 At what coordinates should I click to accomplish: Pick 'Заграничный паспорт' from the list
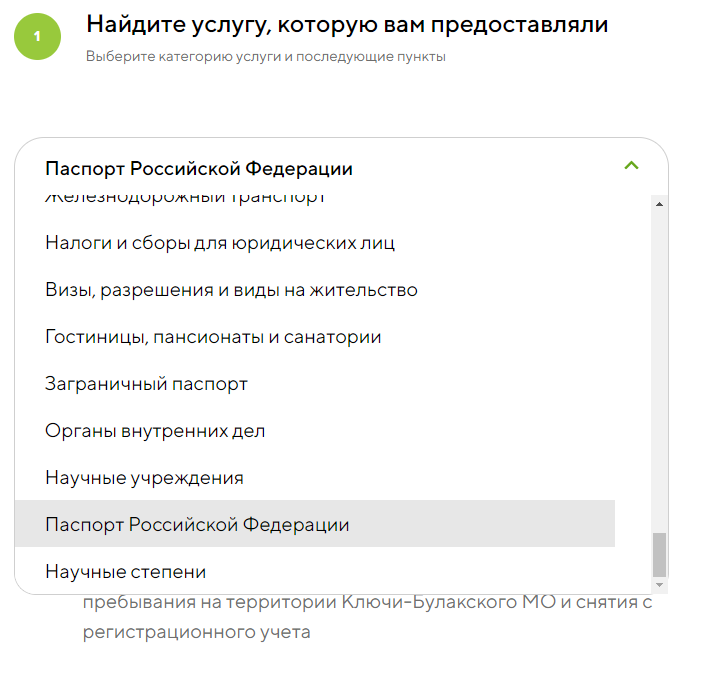pyautogui.click(x=315, y=384)
